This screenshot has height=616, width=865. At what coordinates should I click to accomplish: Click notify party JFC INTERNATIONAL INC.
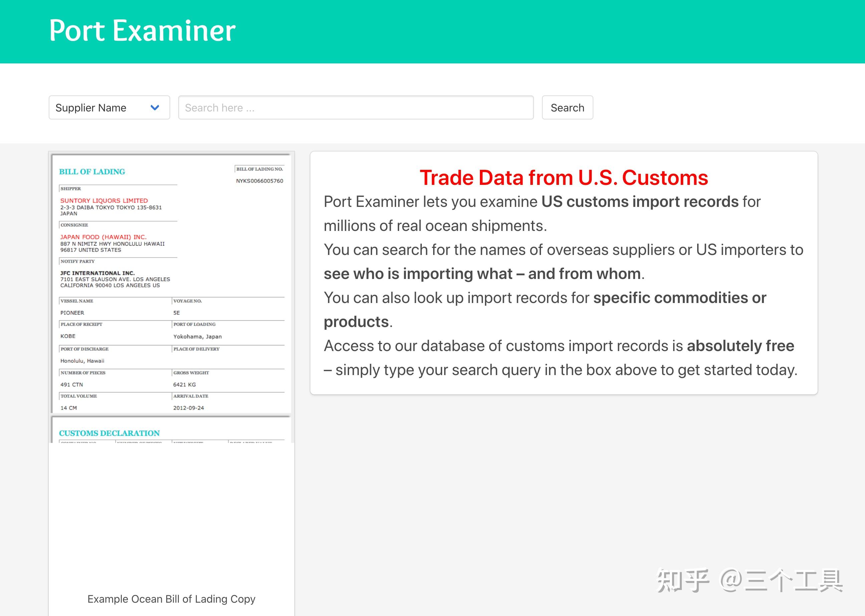97,273
